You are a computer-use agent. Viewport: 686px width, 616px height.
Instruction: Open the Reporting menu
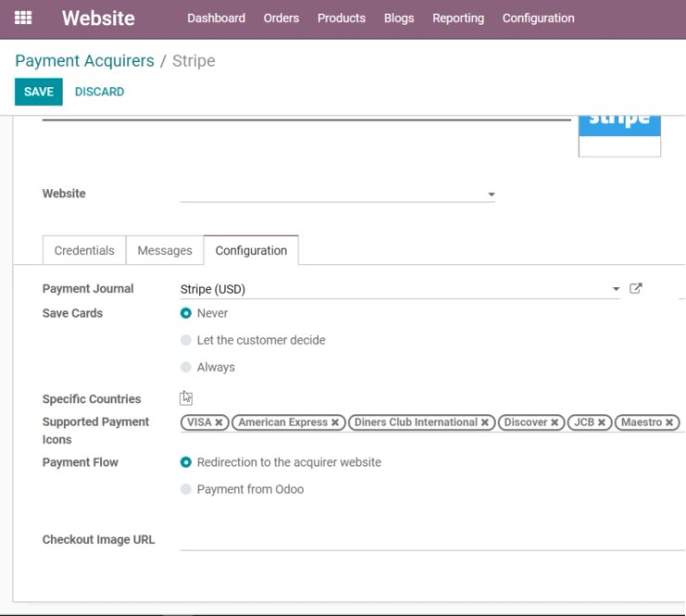click(x=458, y=18)
